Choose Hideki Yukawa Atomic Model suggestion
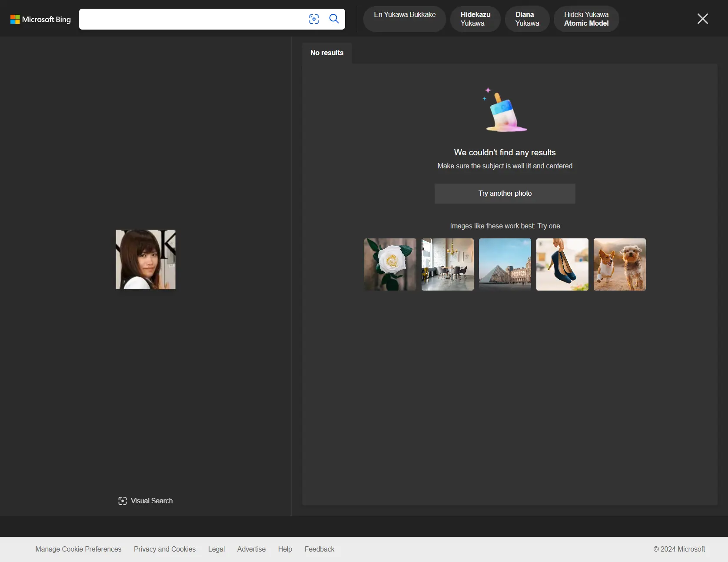Viewport: 728px width, 562px height. [586, 19]
